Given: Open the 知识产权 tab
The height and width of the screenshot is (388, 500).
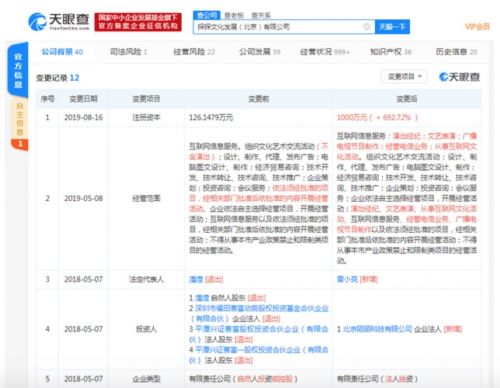Looking at the screenshot, I should click(x=391, y=52).
